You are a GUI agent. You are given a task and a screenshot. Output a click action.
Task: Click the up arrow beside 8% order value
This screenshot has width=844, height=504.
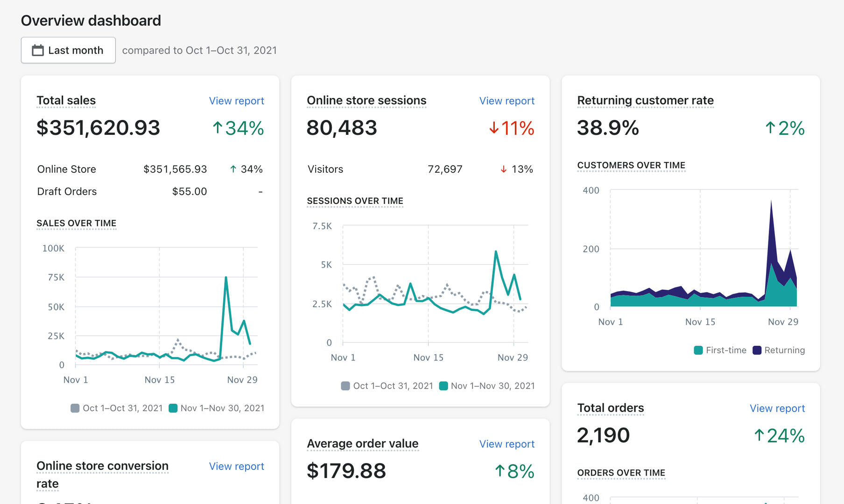(x=499, y=471)
